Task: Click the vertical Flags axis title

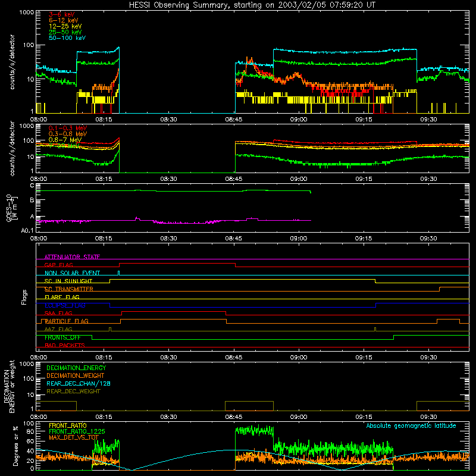Action: (x=24, y=297)
